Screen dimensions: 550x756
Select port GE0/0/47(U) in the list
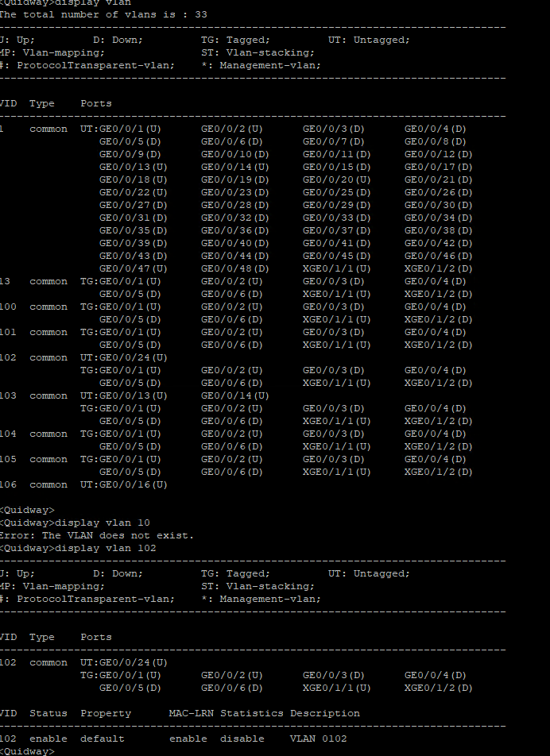pyautogui.click(x=133, y=268)
